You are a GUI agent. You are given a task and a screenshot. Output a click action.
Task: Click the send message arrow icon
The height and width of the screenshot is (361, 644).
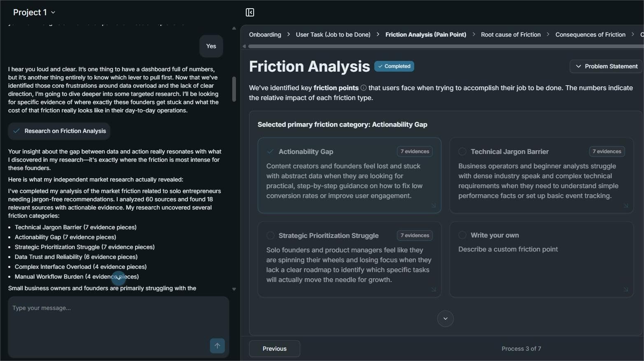coord(217,346)
